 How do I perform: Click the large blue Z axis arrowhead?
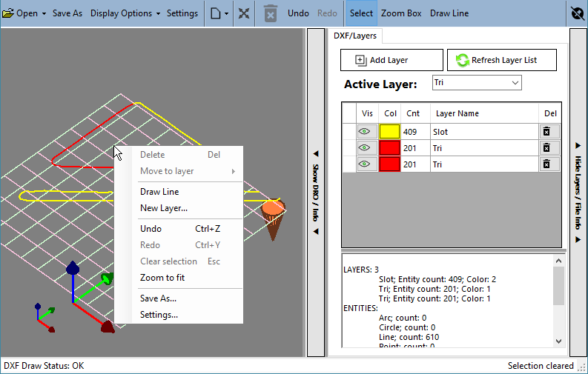coord(73,267)
